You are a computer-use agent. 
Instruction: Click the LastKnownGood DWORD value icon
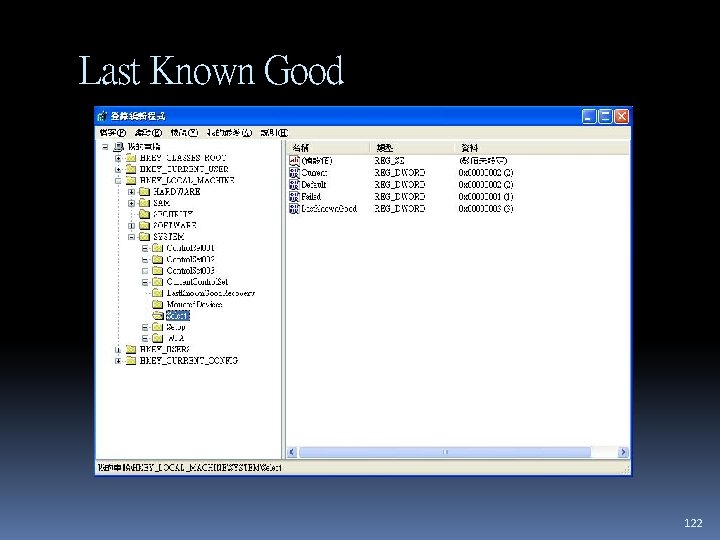click(x=294, y=208)
